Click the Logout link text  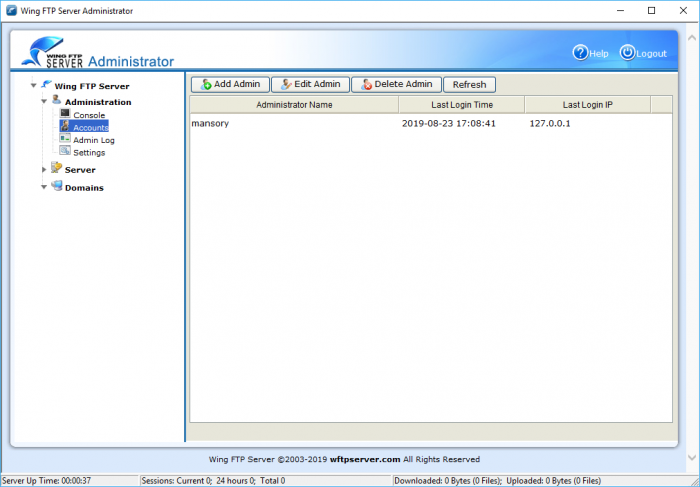pos(651,54)
